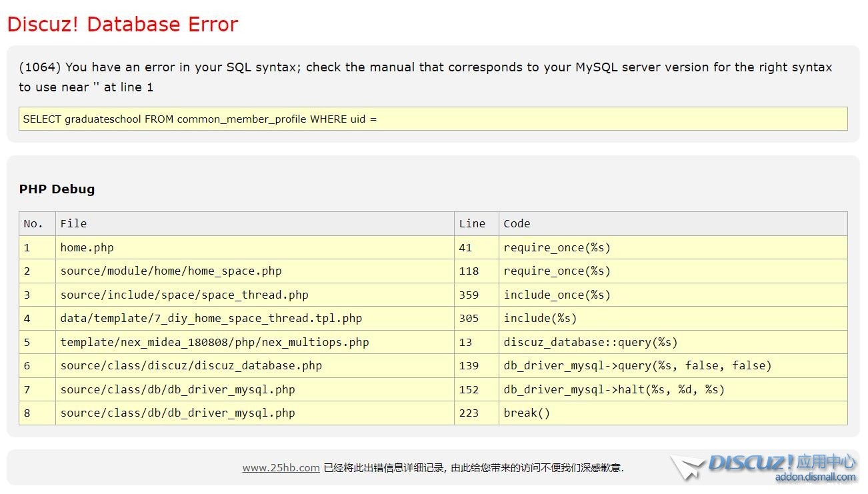Screen dimensions: 868x494
Task: Click the 'Line' column header
Action: [472, 224]
